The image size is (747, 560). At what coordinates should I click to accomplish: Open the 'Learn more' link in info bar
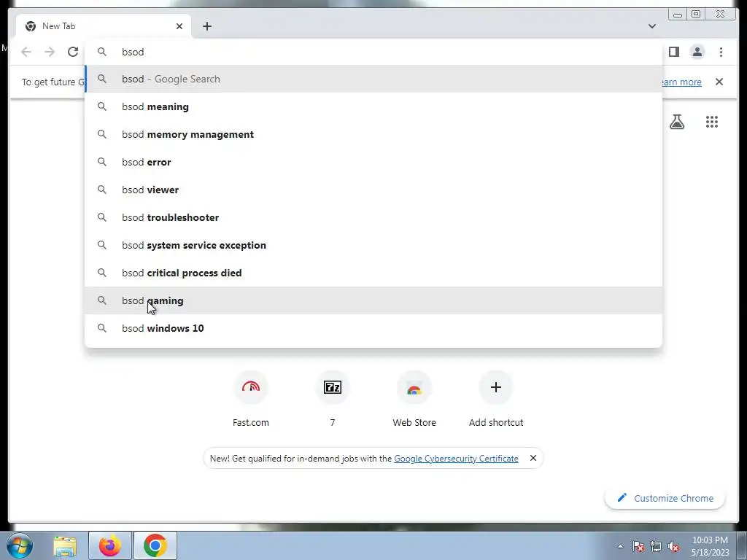pos(681,82)
